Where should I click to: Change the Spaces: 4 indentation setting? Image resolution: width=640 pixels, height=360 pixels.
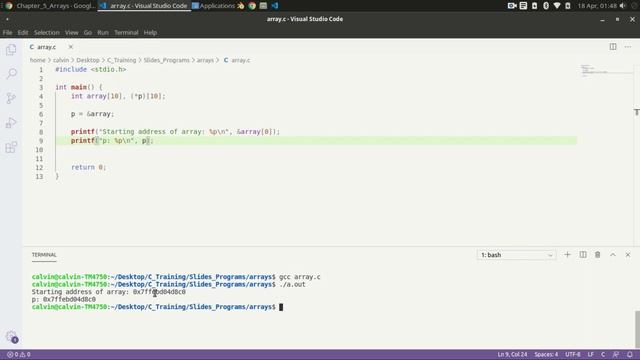[x=546, y=354]
